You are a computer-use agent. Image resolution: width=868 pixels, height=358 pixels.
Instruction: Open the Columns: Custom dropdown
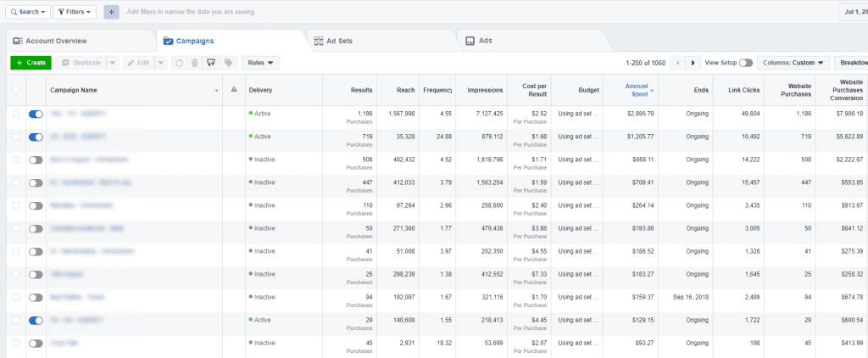793,63
